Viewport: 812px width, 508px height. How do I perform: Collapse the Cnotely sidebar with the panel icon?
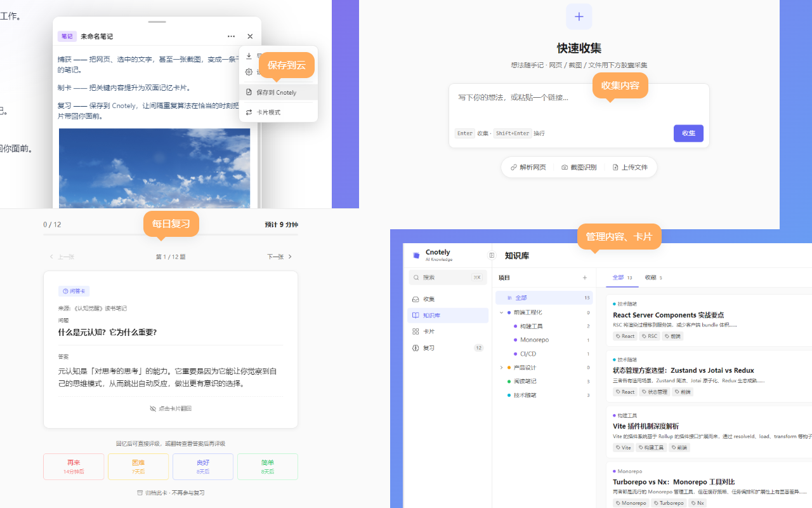492,255
